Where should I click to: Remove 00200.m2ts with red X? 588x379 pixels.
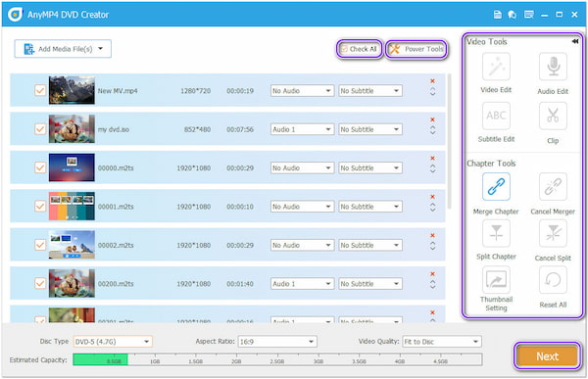click(432, 274)
